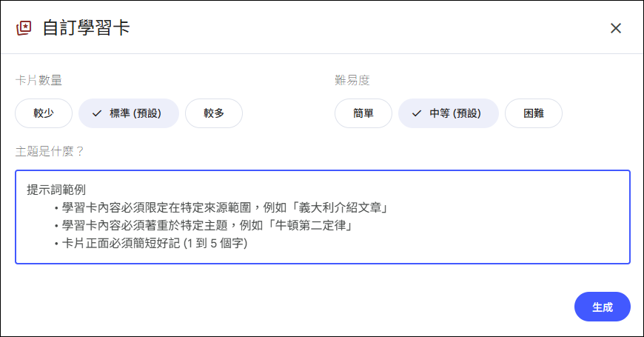Click the 義大利介紹文章 example line
This screenshot has height=337, width=644.
point(226,207)
